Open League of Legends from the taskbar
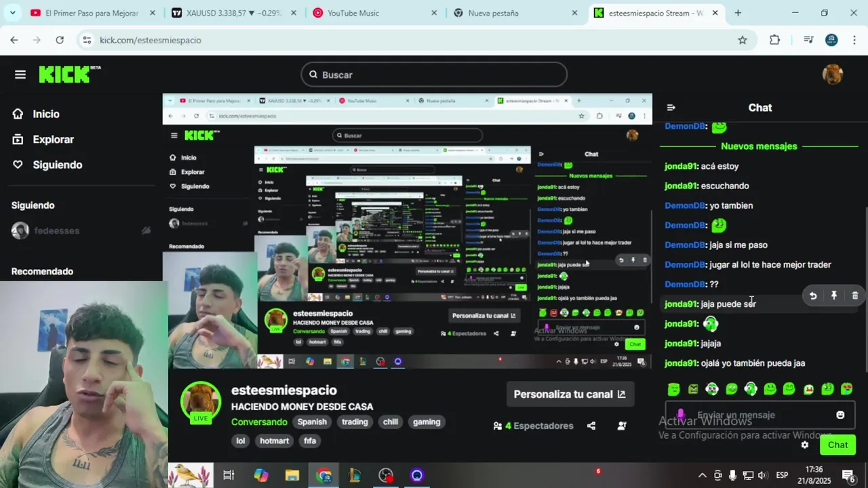 pos(355,475)
